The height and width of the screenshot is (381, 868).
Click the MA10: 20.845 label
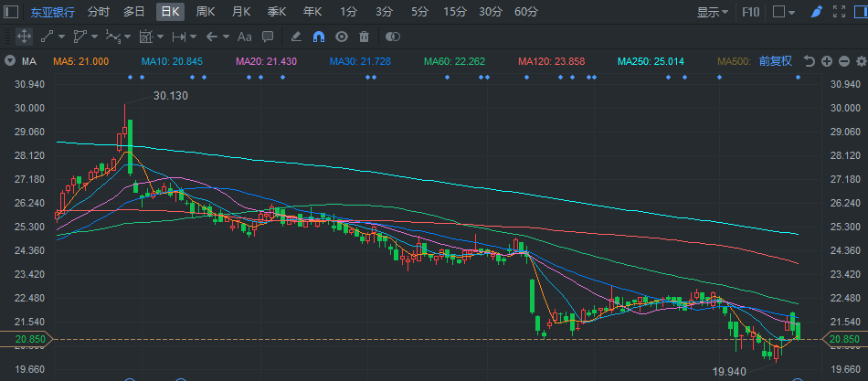pos(172,61)
